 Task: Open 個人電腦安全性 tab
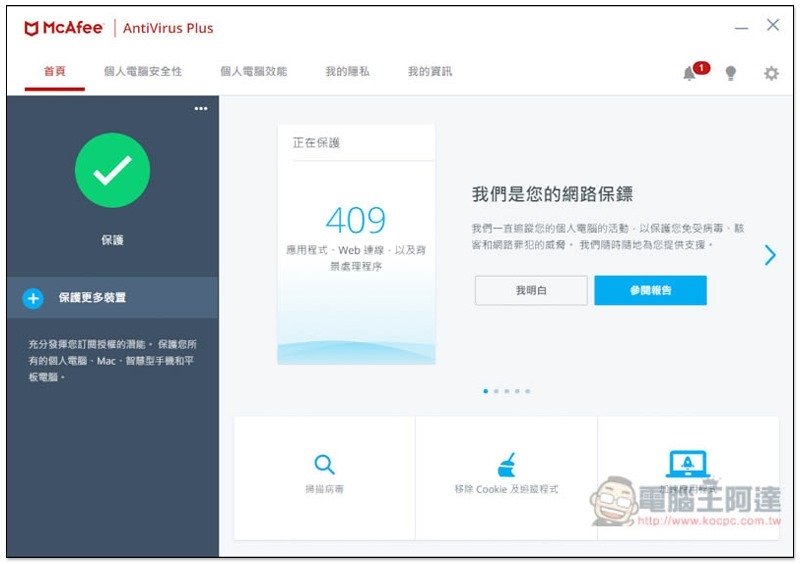(x=143, y=71)
